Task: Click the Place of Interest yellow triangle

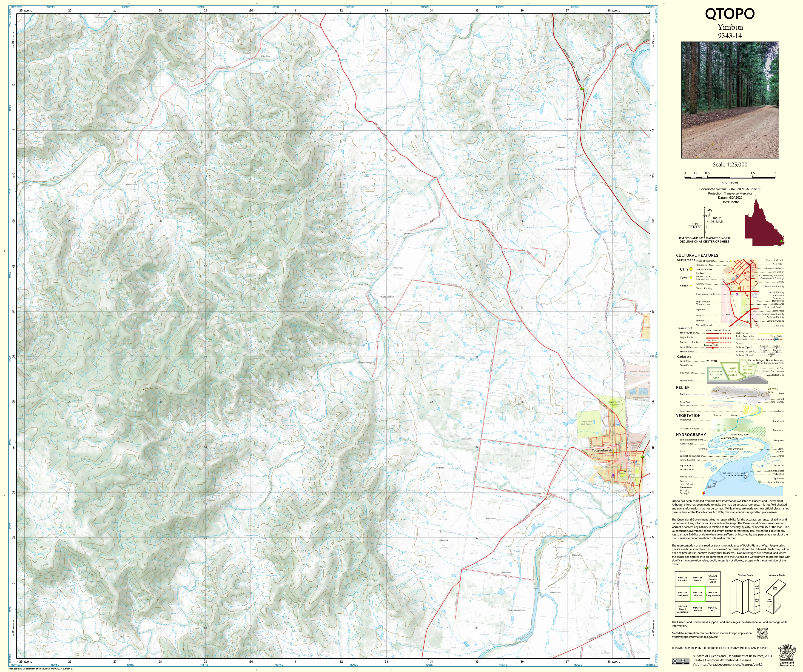Action: coord(730,261)
